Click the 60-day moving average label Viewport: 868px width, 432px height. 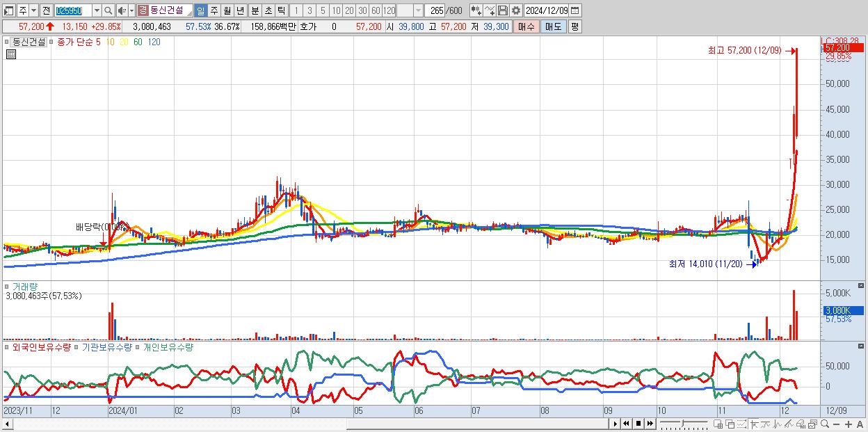(x=138, y=42)
